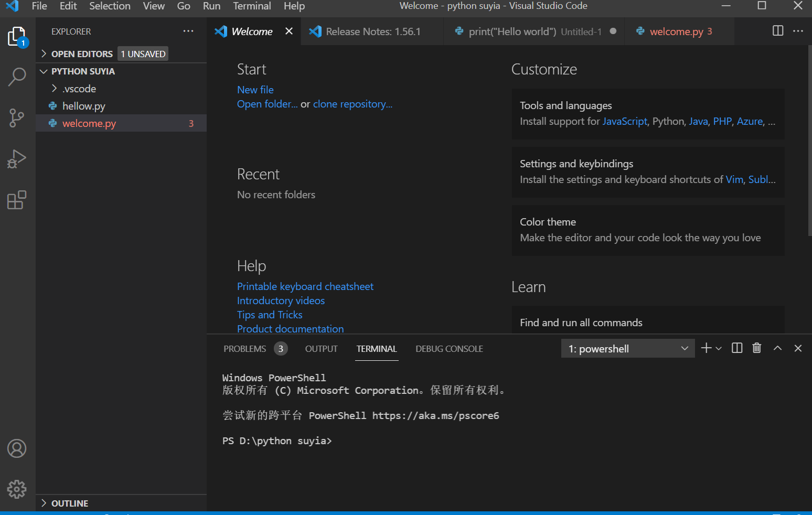Open the Product documentation link
812x515 pixels.
tap(290, 329)
